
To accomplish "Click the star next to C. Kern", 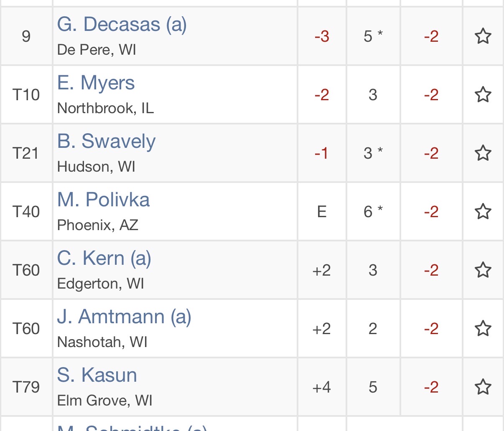I will (x=483, y=270).
